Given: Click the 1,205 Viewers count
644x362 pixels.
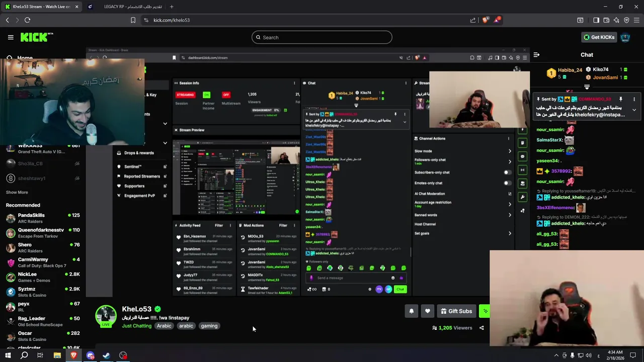Looking at the screenshot, I should click(452, 328).
